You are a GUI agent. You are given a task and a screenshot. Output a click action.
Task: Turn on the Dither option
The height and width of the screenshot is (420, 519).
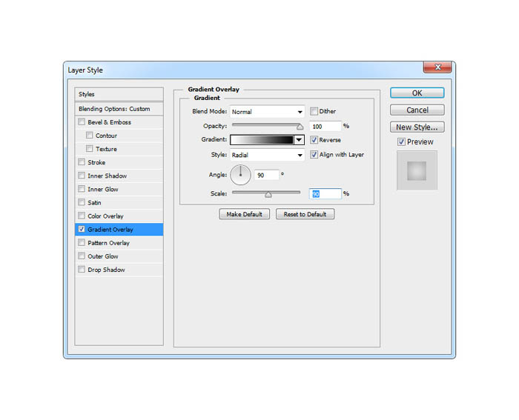pos(314,111)
